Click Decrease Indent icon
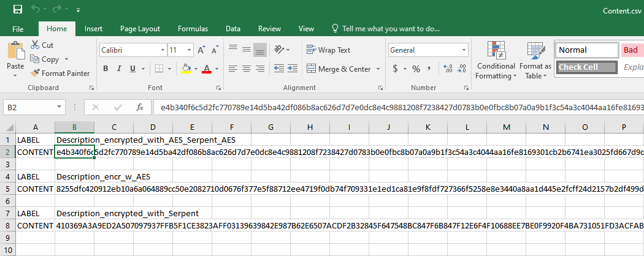This screenshot has height=256, width=644. click(x=279, y=69)
